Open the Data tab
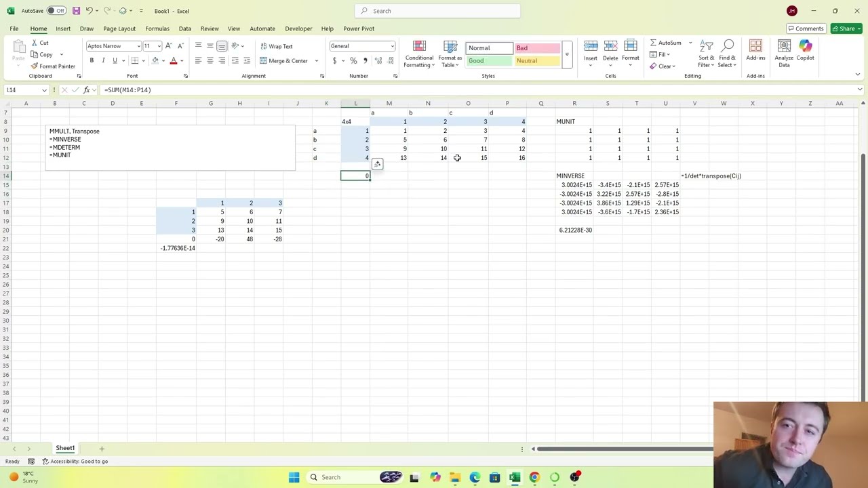This screenshot has height=488, width=868. [x=184, y=28]
